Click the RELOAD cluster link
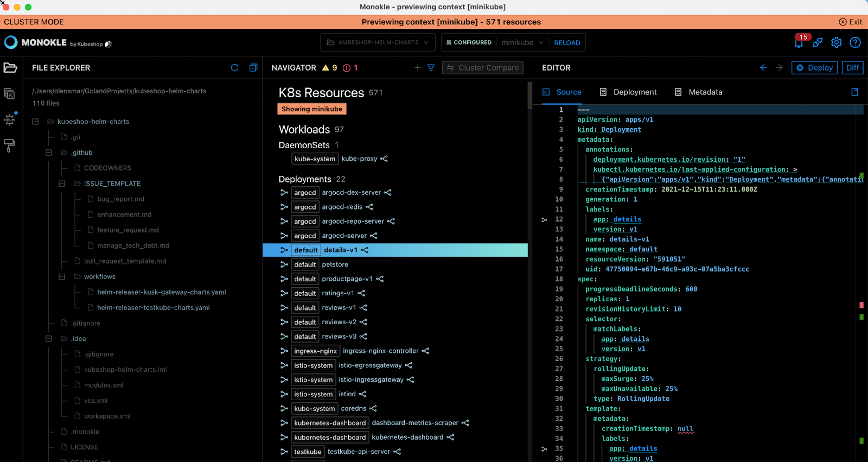This screenshot has height=462, width=868. (567, 43)
